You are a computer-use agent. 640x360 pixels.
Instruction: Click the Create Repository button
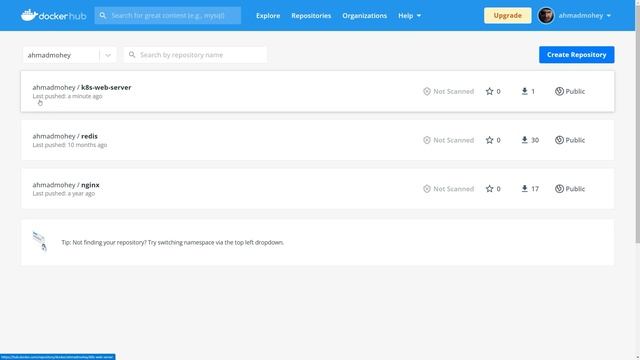tap(576, 55)
